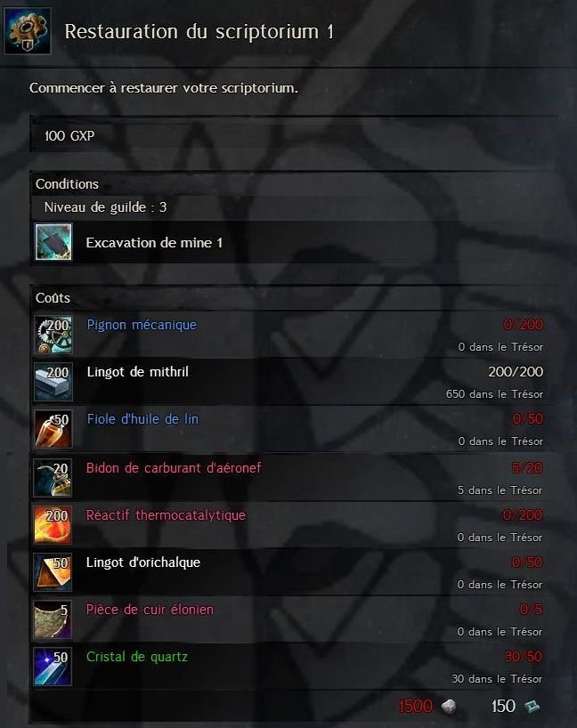Click the Lingot d'orichalque item icon
Screen dimensions: 577x728
(x=53, y=572)
